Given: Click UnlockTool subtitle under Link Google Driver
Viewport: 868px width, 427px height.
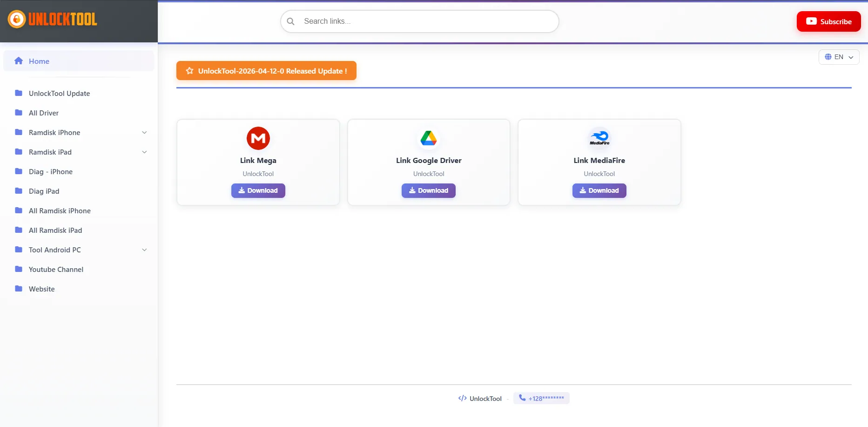Looking at the screenshot, I should click(429, 174).
